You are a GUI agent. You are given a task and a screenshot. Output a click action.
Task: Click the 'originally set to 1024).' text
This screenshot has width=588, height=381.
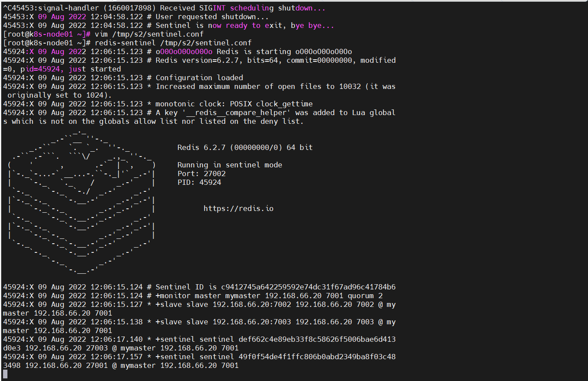(60, 95)
